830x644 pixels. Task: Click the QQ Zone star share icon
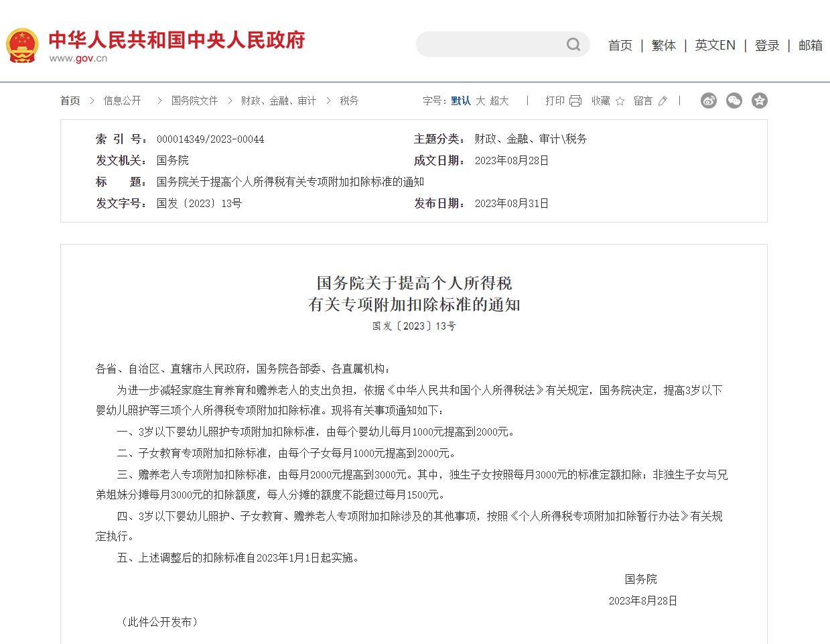pos(759,101)
